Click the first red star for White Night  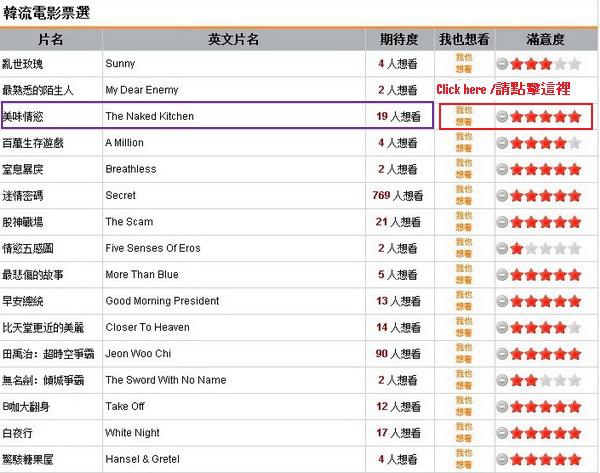[517, 433]
